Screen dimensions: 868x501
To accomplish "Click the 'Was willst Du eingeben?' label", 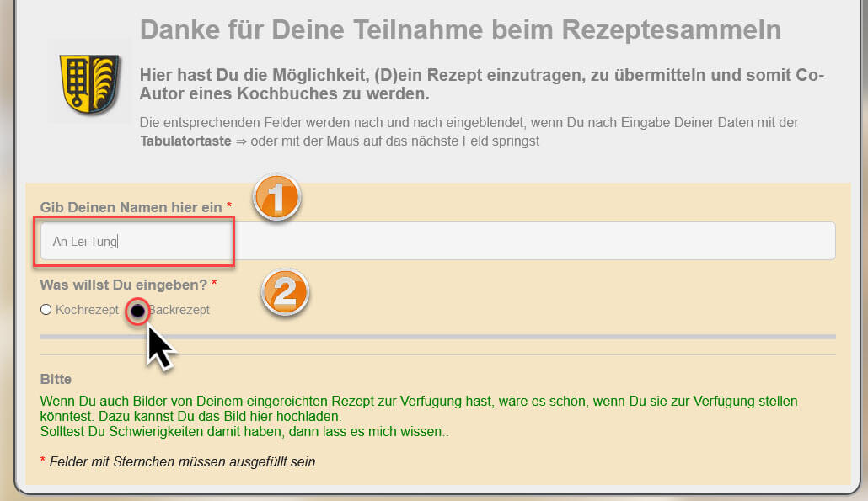I will (123, 285).
